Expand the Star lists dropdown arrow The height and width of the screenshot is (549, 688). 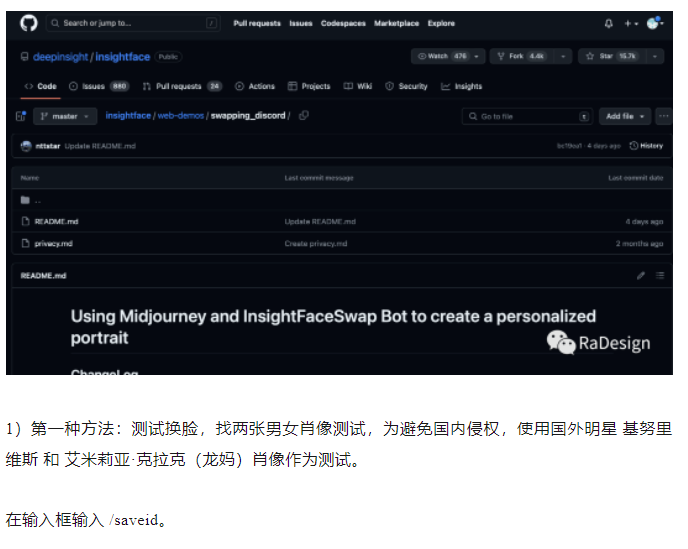point(655,56)
